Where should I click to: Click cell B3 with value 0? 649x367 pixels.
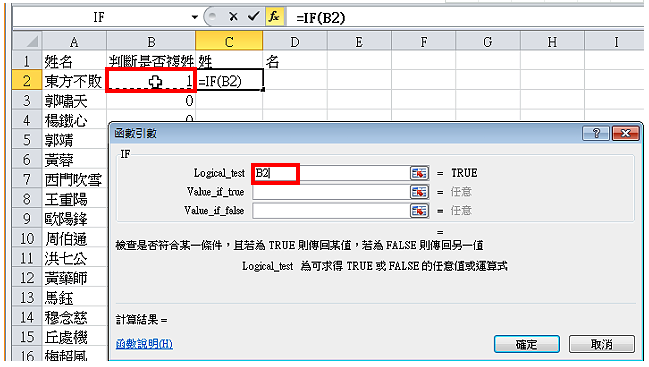(151, 101)
